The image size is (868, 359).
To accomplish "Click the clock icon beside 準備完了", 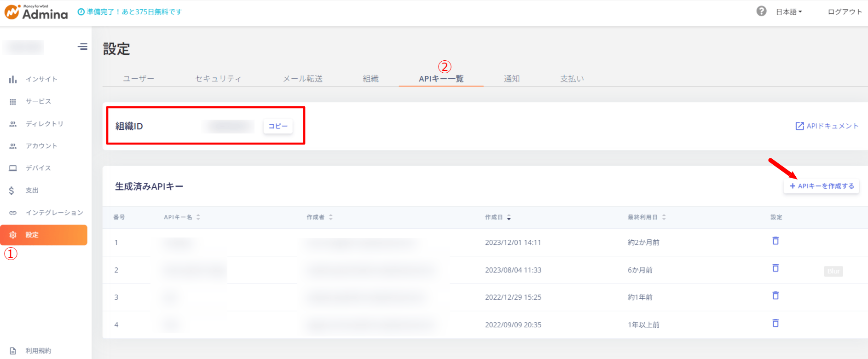I will pos(81,12).
